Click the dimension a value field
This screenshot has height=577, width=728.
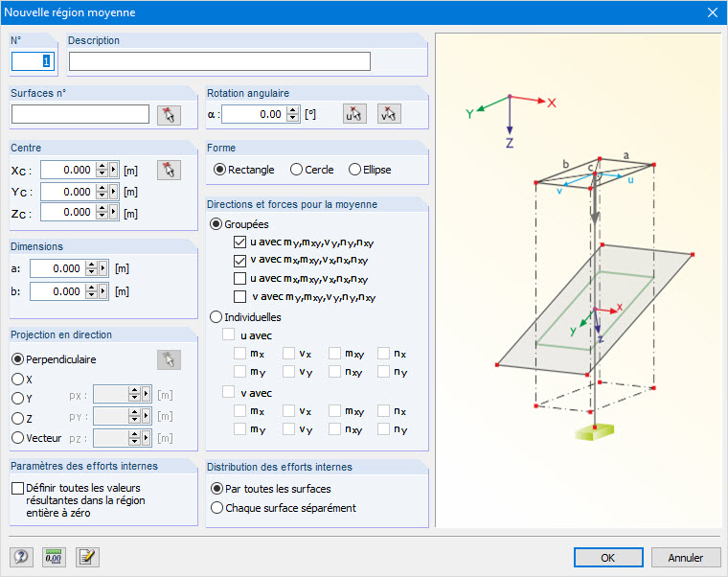pos(57,268)
